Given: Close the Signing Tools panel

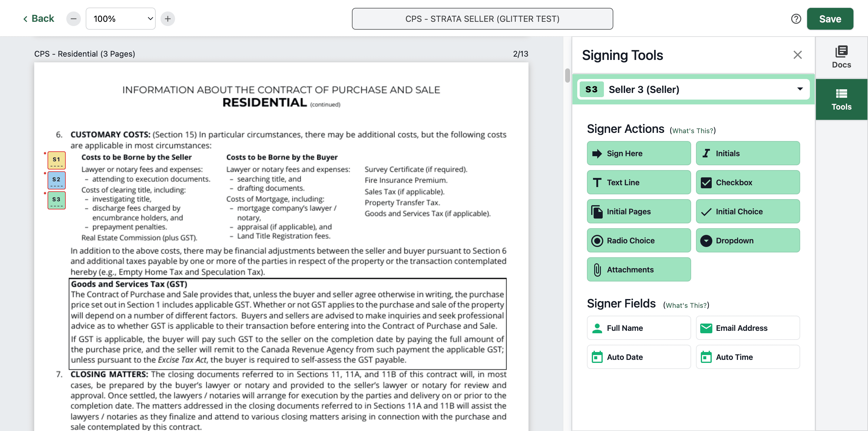Looking at the screenshot, I should [797, 55].
